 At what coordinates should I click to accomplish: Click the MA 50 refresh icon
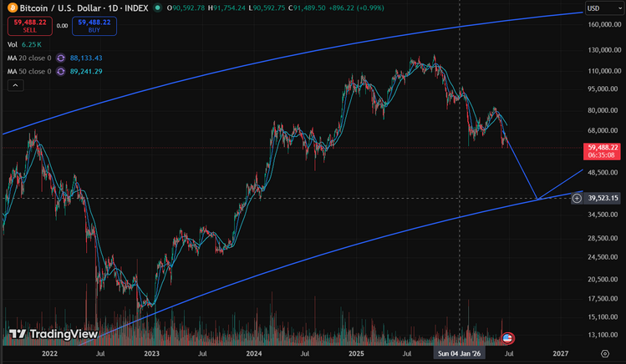click(61, 72)
